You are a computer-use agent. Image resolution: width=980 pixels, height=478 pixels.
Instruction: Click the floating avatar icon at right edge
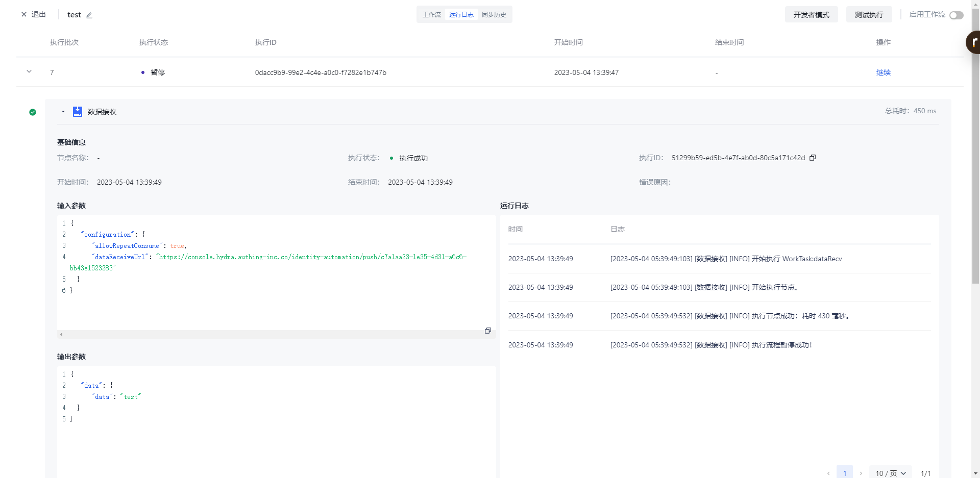pyautogui.click(x=973, y=42)
